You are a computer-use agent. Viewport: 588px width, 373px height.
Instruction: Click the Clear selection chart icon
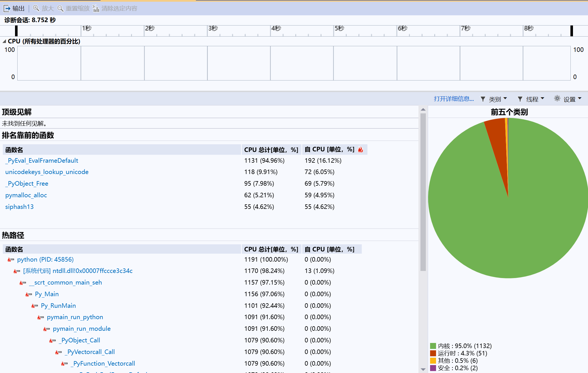[x=96, y=9]
